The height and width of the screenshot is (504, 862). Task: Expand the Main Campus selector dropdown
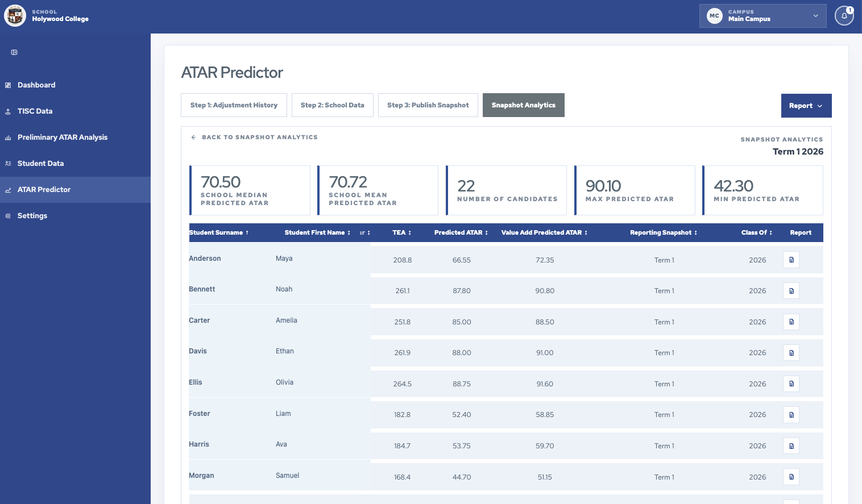(x=763, y=16)
